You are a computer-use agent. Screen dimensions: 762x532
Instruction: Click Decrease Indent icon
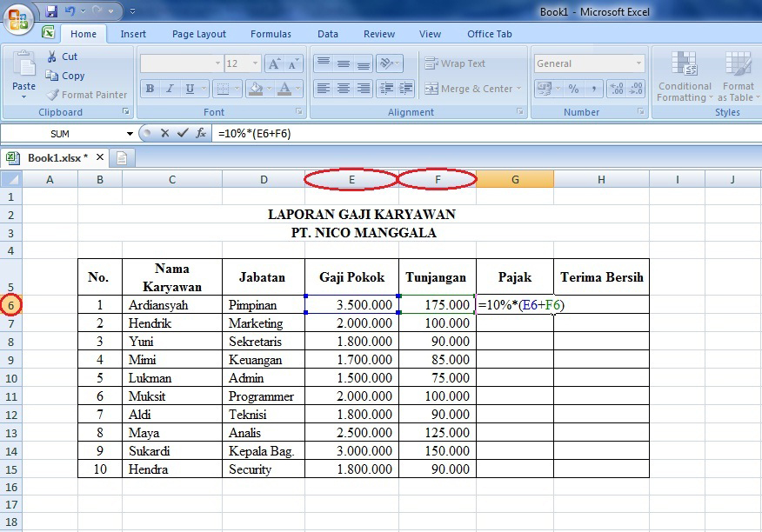[386, 89]
